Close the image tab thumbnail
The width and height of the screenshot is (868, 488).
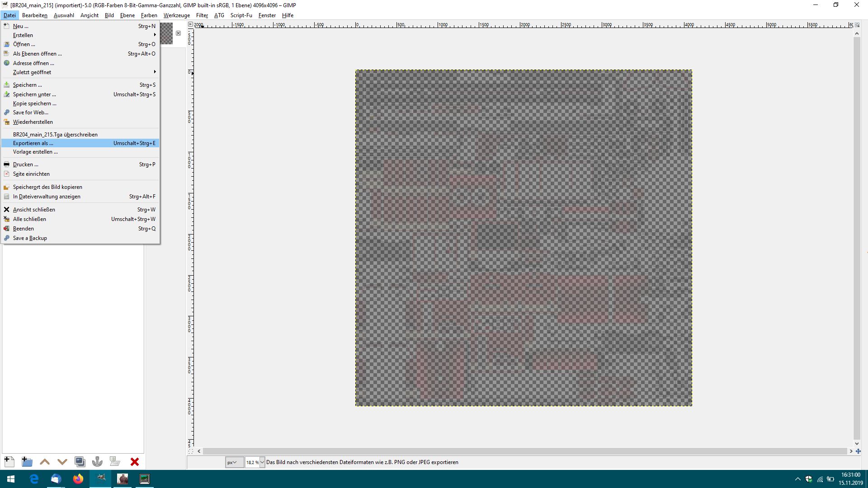(x=178, y=33)
